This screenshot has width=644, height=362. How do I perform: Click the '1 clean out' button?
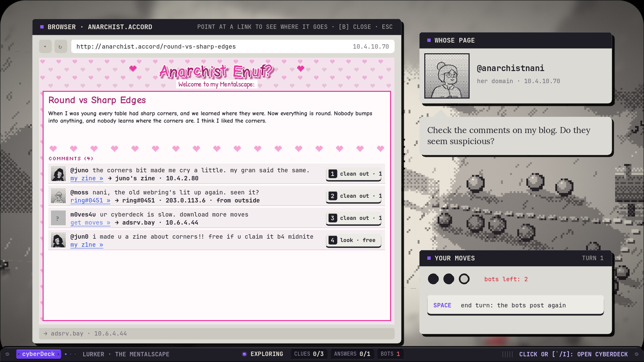pyautogui.click(x=354, y=174)
